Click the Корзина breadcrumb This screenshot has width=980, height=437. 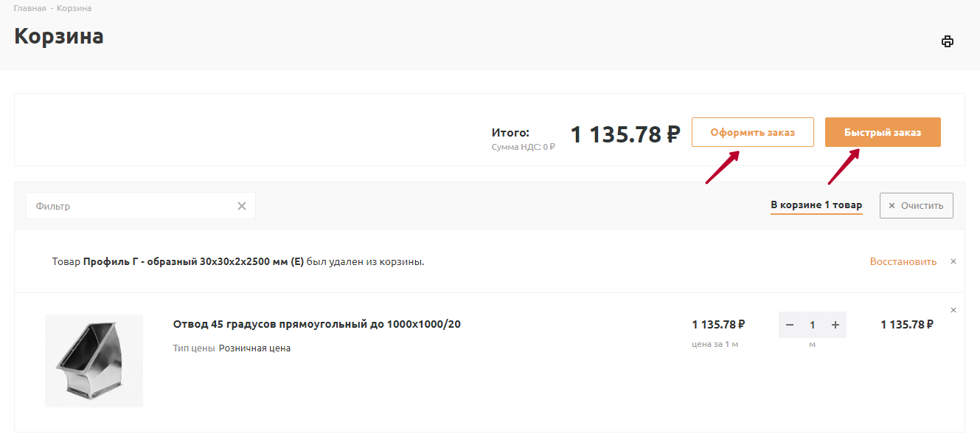[74, 8]
